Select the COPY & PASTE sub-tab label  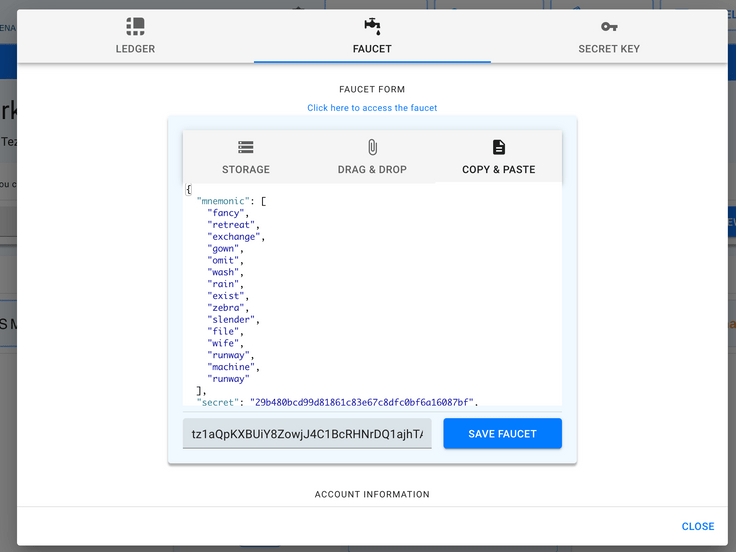(498, 169)
